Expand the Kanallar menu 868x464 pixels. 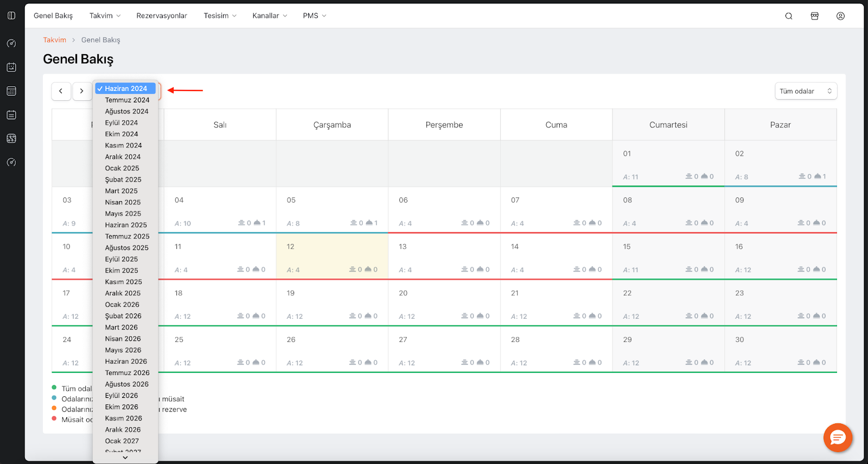click(270, 16)
